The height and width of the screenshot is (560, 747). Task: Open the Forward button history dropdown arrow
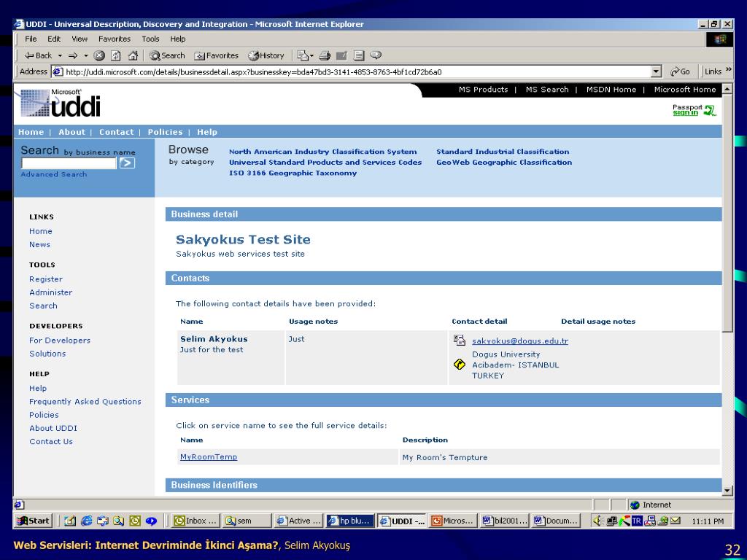[x=86, y=55]
